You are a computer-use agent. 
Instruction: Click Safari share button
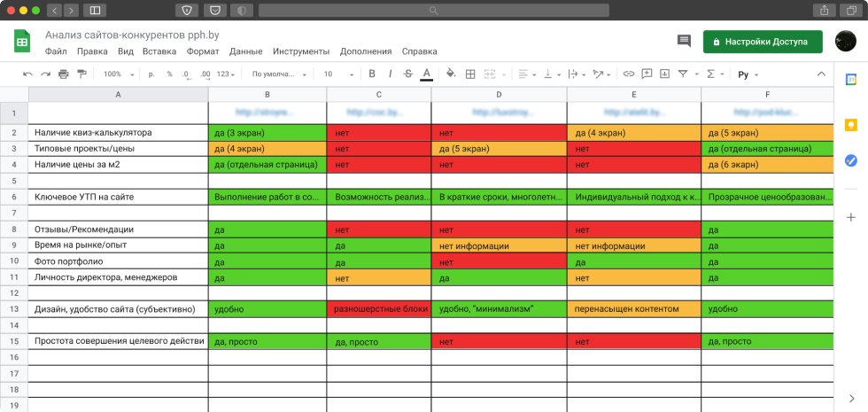[825, 10]
